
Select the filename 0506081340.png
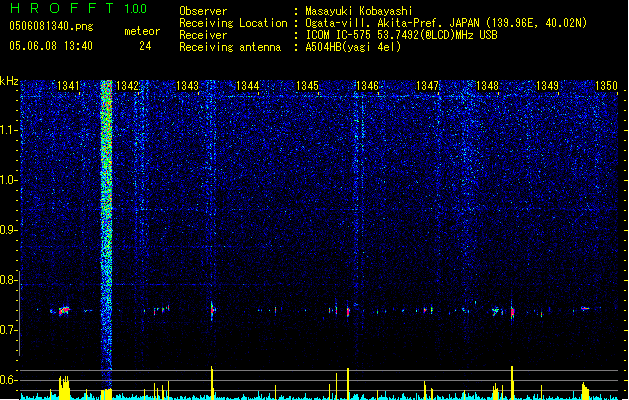click(x=51, y=27)
